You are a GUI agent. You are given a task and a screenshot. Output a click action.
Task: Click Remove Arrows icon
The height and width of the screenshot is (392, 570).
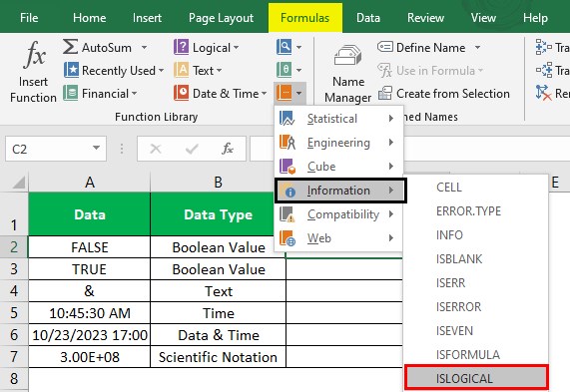coord(543,93)
